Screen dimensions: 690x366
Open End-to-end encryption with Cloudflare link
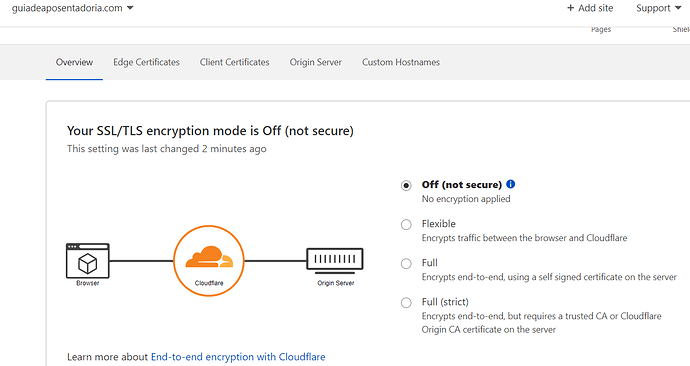(x=238, y=357)
